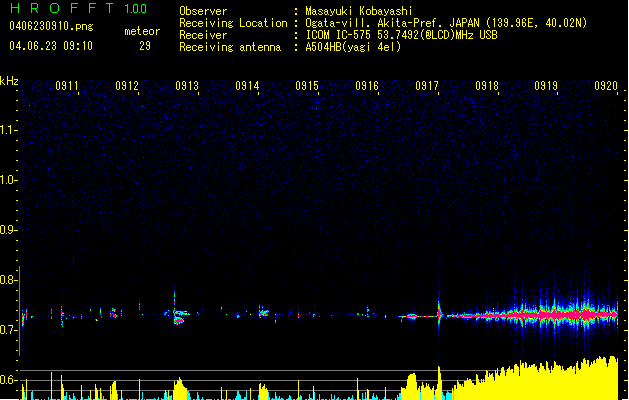Click observer name Masayuki Kobayashi

pos(359,11)
